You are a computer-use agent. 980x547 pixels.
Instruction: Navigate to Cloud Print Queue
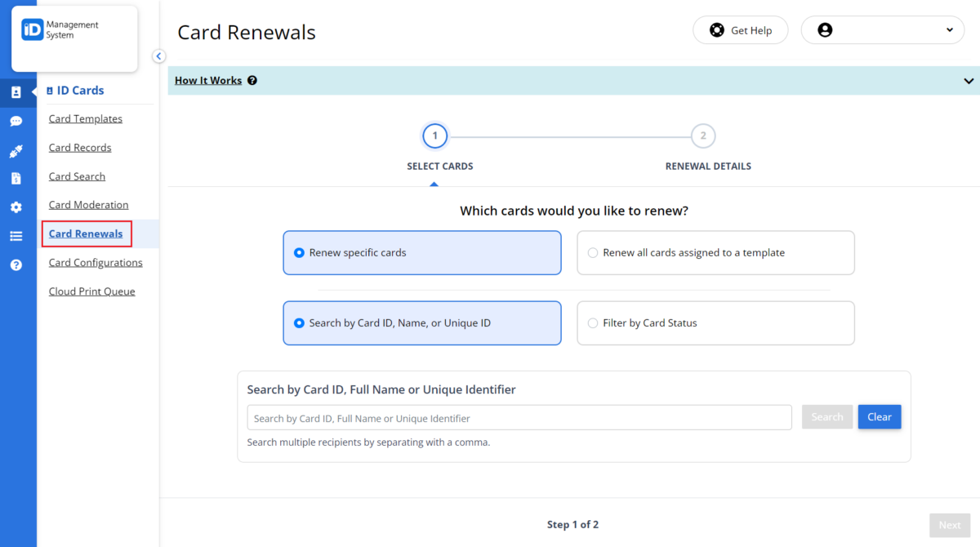[x=91, y=291]
